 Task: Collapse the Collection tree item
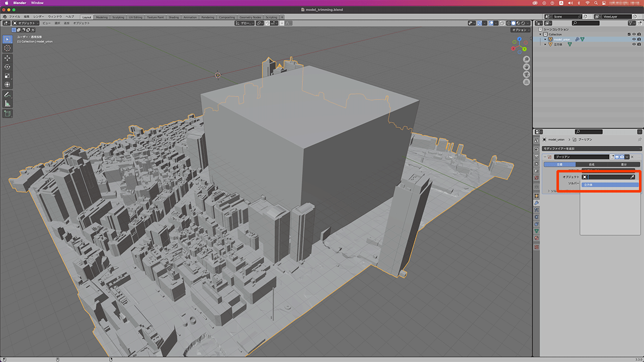click(541, 34)
